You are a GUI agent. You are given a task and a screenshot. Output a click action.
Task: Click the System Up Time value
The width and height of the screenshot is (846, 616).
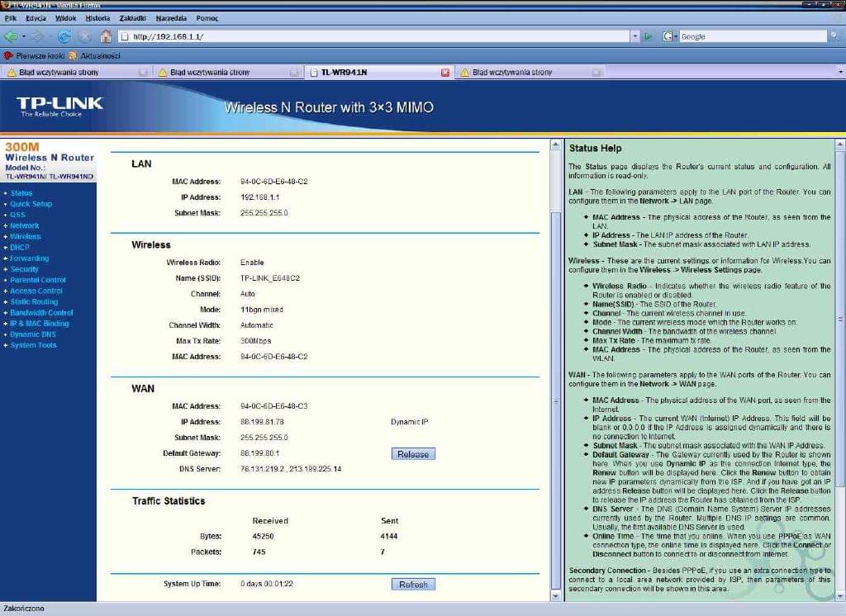[267, 584]
